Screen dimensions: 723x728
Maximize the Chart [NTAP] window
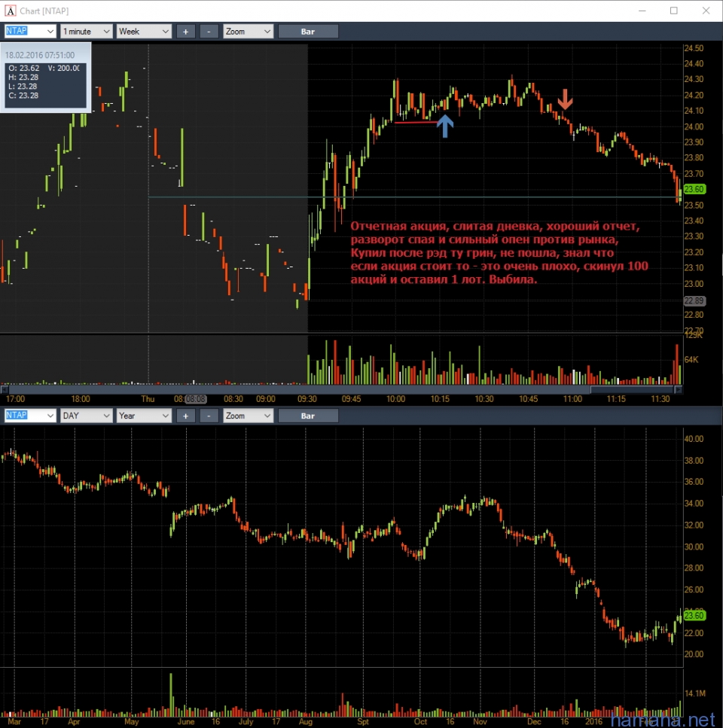pyautogui.click(x=674, y=11)
